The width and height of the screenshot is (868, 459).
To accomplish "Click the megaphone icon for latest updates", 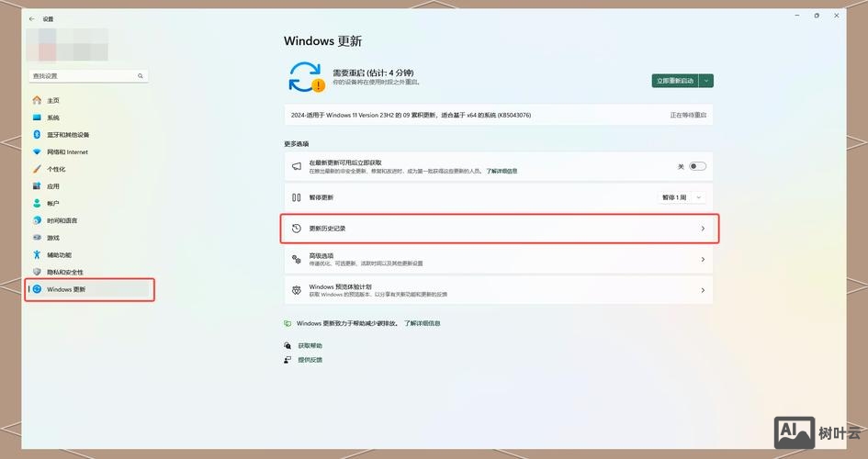I will point(297,166).
